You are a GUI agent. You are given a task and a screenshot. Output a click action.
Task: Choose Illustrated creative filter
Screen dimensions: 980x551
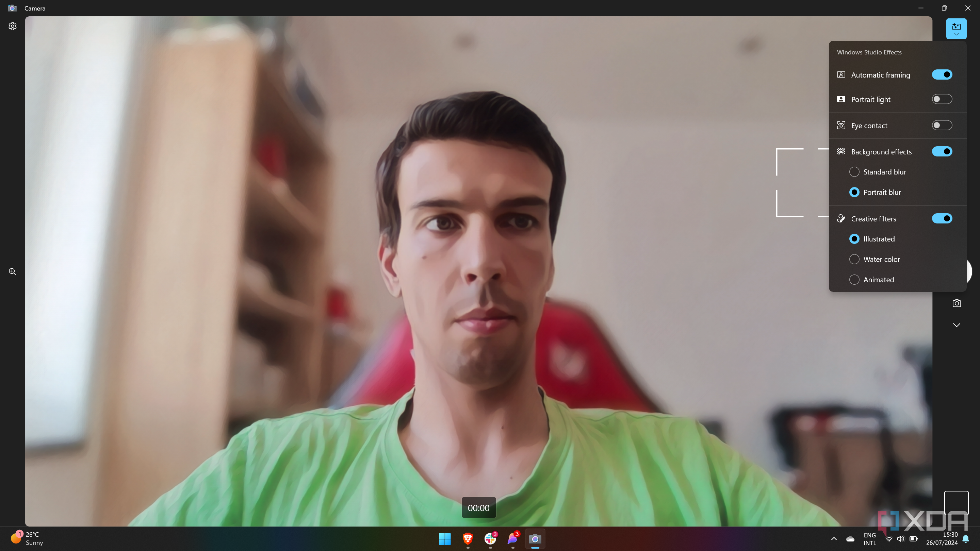click(854, 239)
